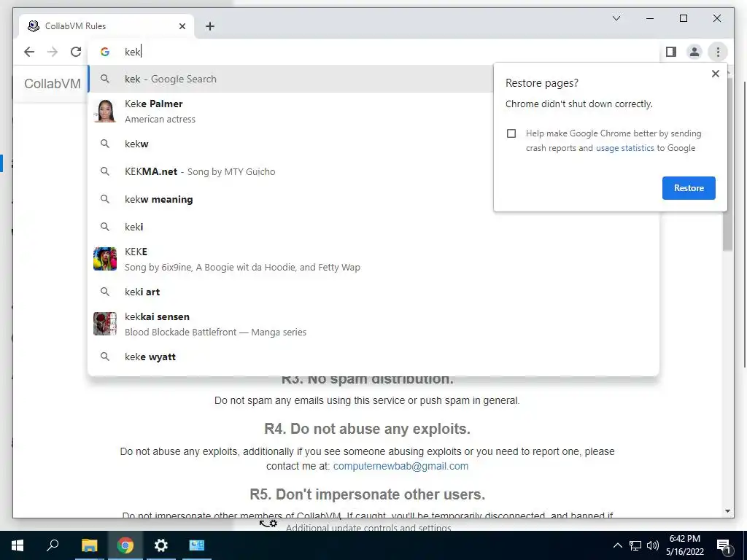Pick the 'keki' suggestion
This screenshot has width=747, height=560.
(x=373, y=227)
